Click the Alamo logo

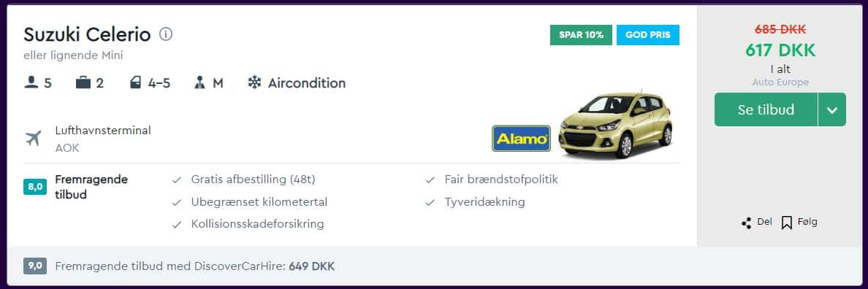521,139
